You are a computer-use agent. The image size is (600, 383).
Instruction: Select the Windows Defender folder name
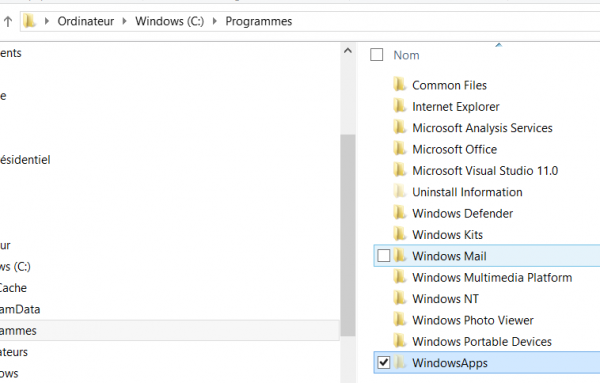click(x=462, y=213)
